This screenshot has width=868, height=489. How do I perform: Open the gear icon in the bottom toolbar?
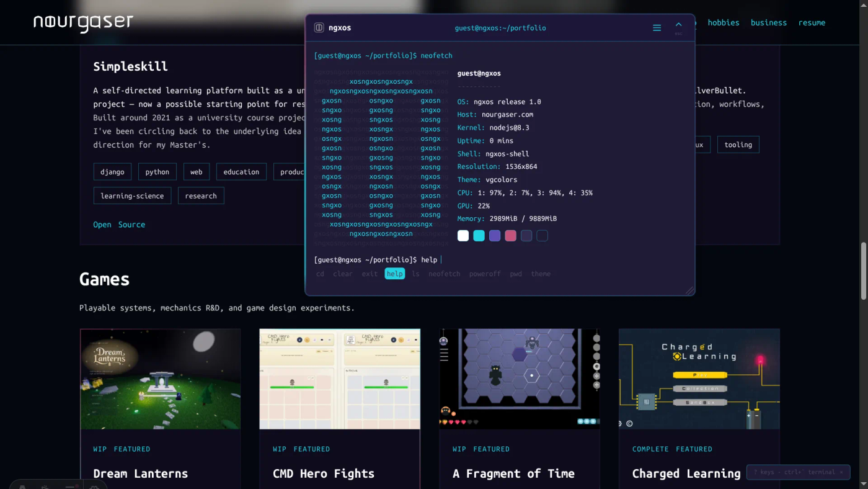click(94, 486)
